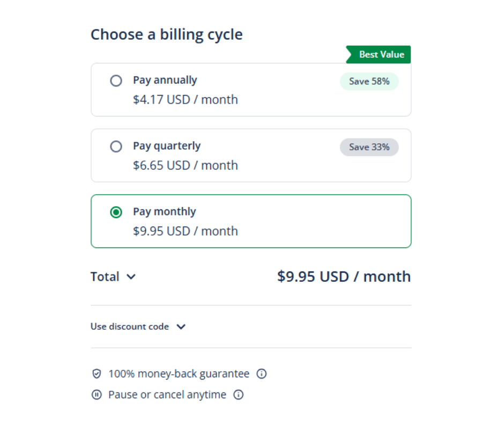The height and width of the screenshot is (423, 504).
Task: Click the $4.17 USD / month annual price
Action: pos(186,99)
